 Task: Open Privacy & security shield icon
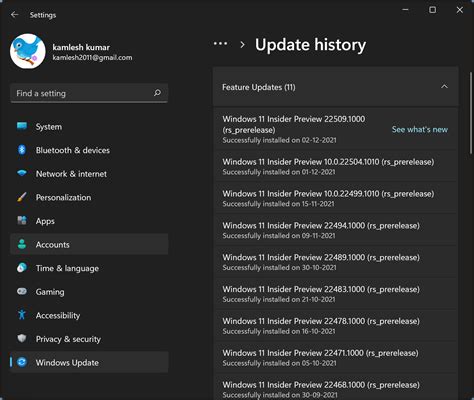[x=22, y=338]
